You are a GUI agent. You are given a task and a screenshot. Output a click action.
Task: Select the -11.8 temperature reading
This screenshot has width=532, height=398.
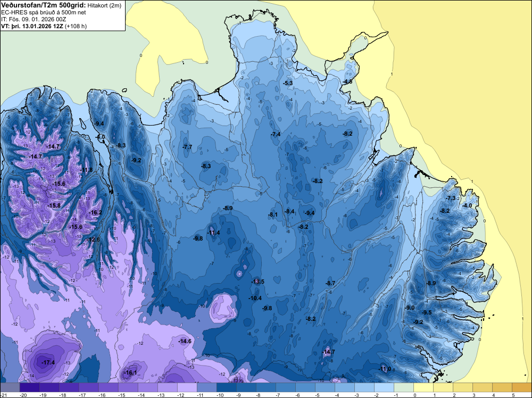click(x=86, y=170)
